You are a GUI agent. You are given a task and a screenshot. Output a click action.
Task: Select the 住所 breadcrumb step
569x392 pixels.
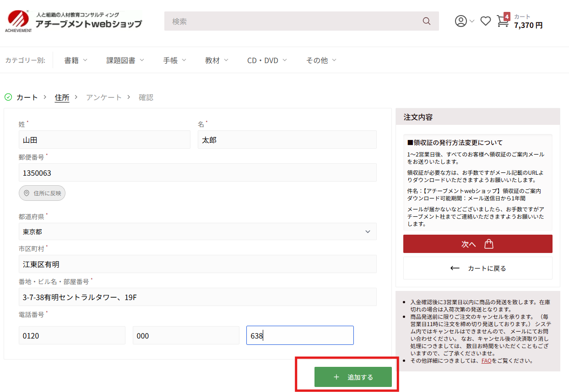click(x=62, y=97)
